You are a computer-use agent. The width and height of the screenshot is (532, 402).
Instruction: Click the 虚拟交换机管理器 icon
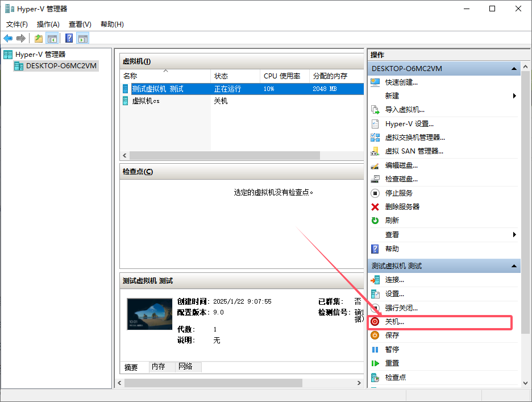pyautogui.click(x=375, y=138)
